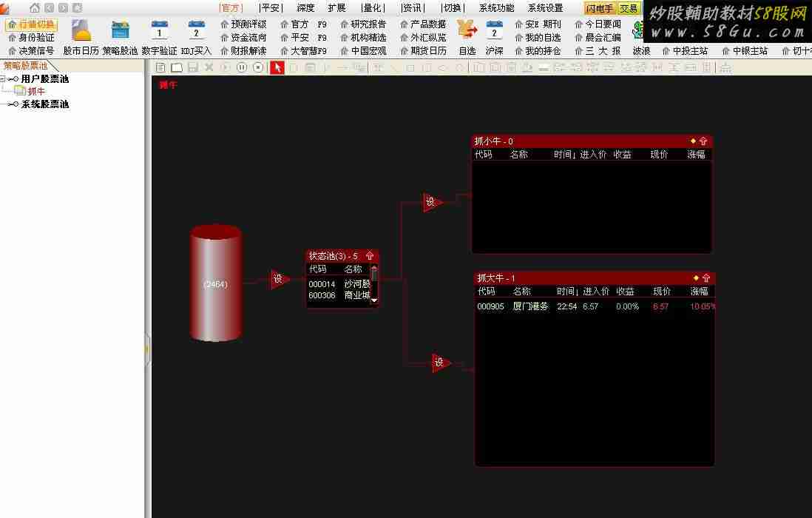
Task: Collapse the 状态池 panel with up arrow
Action: click(x=370, y=256)
